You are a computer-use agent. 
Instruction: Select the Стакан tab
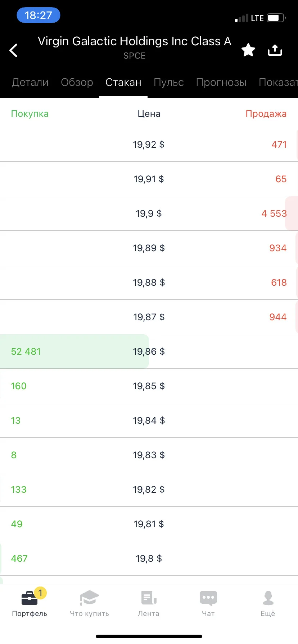coord(123,82)
